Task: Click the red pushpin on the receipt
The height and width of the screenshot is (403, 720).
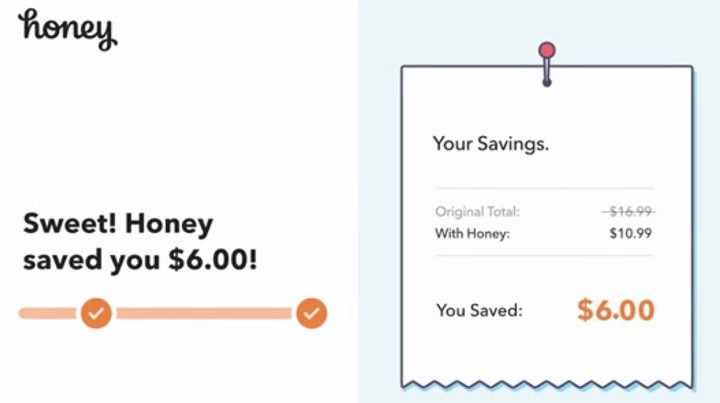Action: [x=546, y=50]
